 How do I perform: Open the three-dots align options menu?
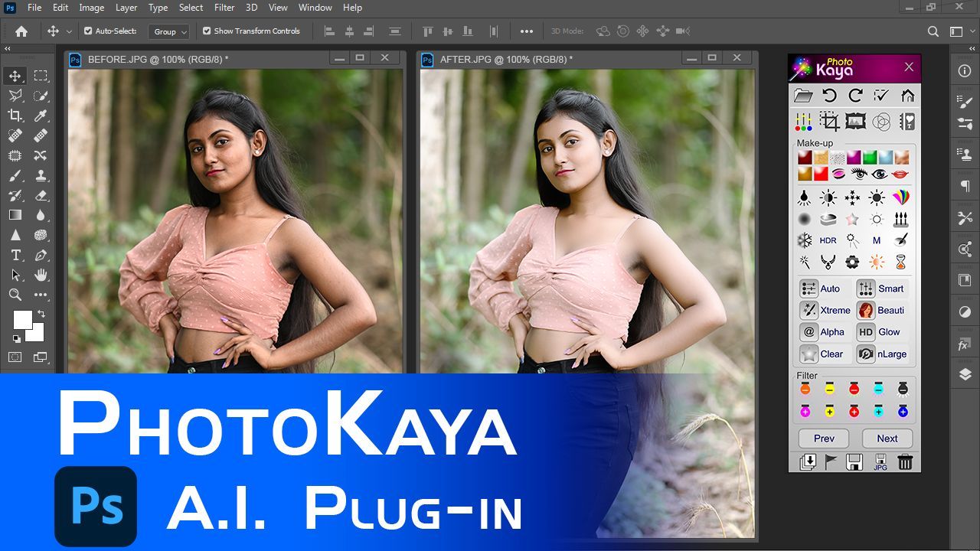click(x=527, y=31)
